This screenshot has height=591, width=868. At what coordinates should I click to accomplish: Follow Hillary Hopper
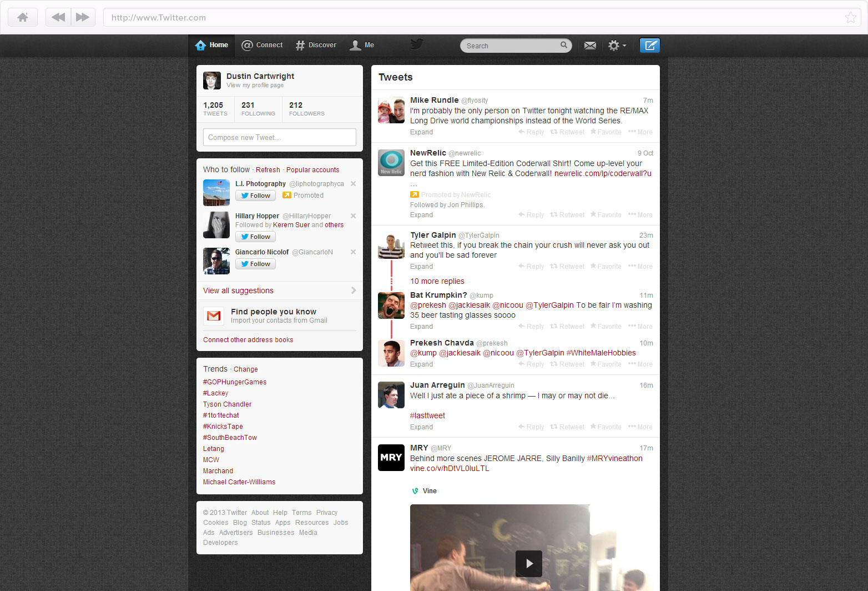tap(255, 237)
